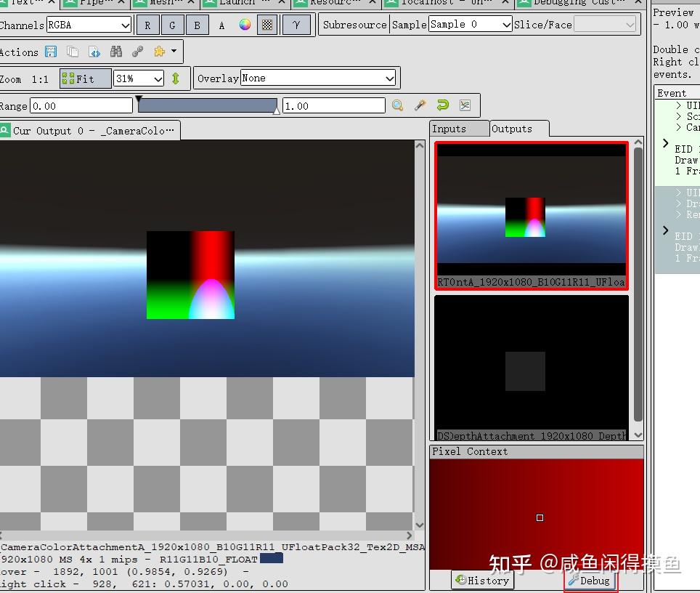The image size is (700, 593).
Task: Switch to the Inputs tab
Action: tap(459, 129)
